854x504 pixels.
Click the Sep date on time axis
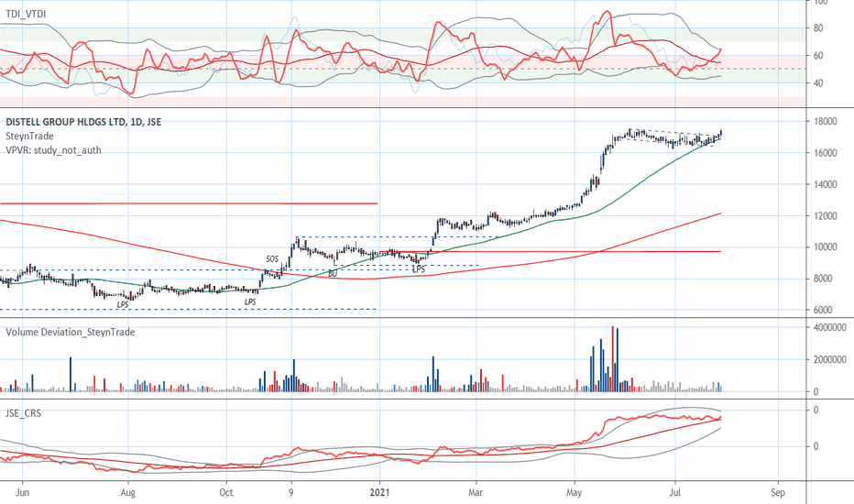(778, 493)
